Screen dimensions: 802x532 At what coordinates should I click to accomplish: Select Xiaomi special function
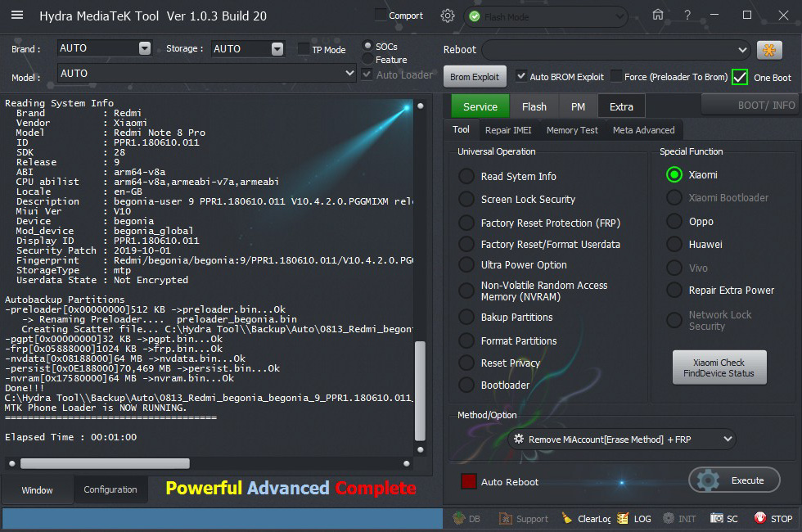pos(674,174)
